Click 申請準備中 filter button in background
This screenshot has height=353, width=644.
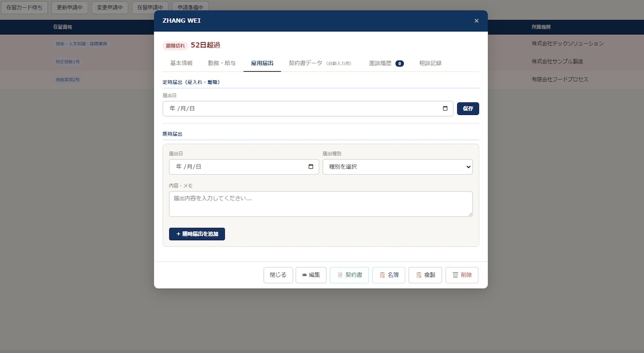tap(190, 8)
